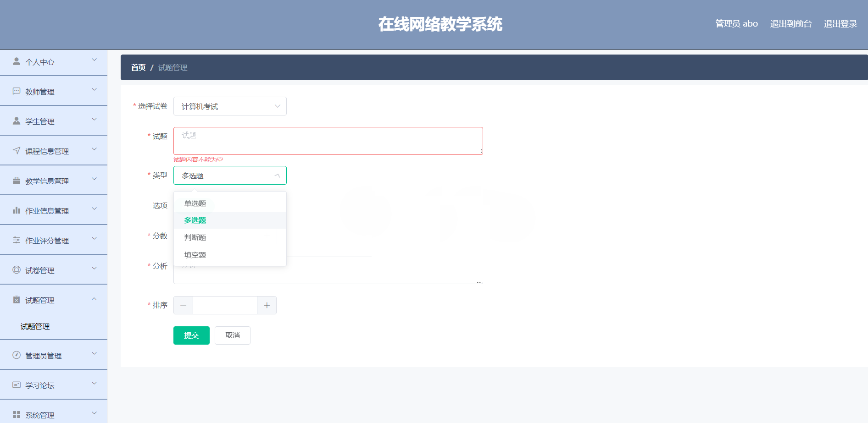Select 判断题 from the type list

[194, 237]
